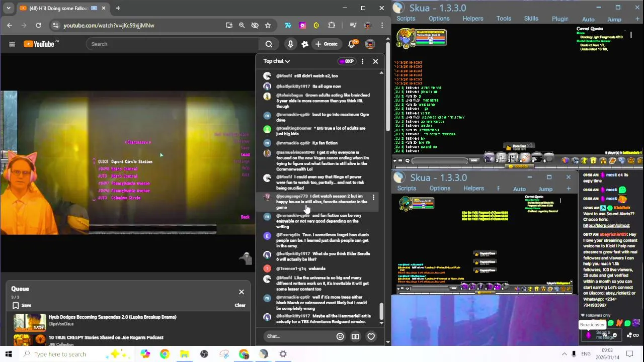Viewport: 644px width, 362px height.
Task: Open message options next to @youngsage773 comment
Action: coord(373,198)
